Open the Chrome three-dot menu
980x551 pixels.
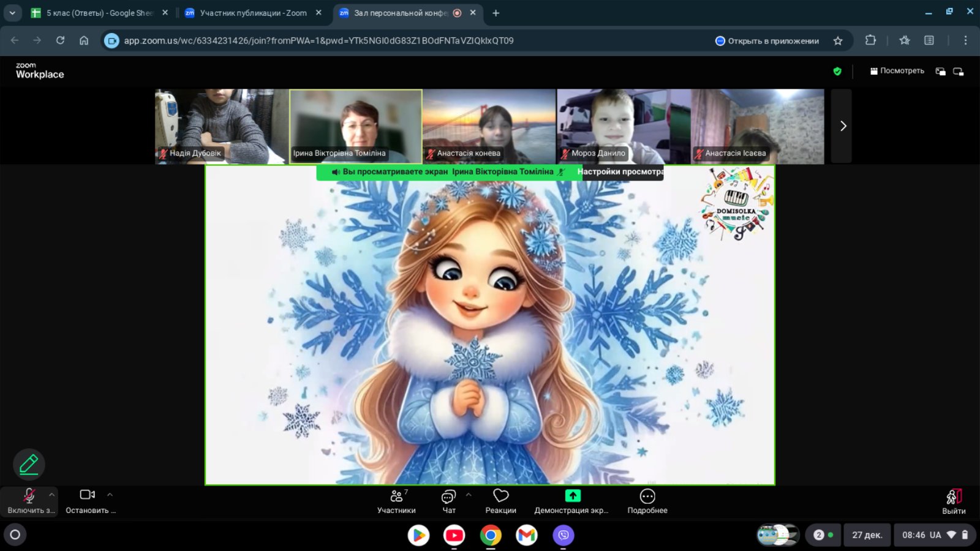(x=965, y=40)
